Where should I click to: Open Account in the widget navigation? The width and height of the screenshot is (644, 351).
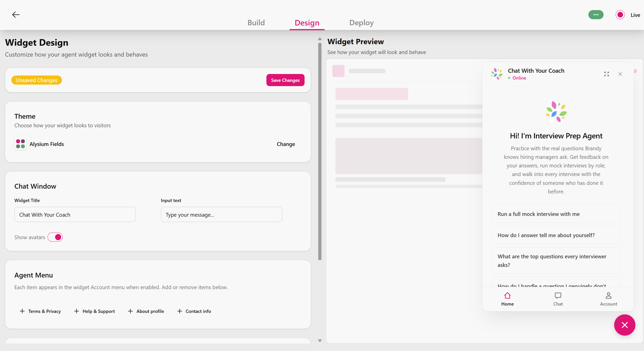(608, 299)
